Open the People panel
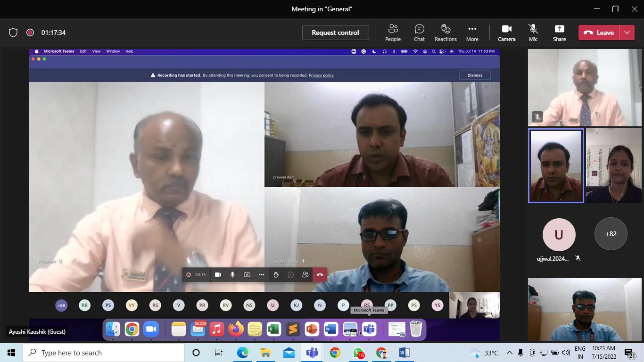644x362 pixels. coord(393,33)
